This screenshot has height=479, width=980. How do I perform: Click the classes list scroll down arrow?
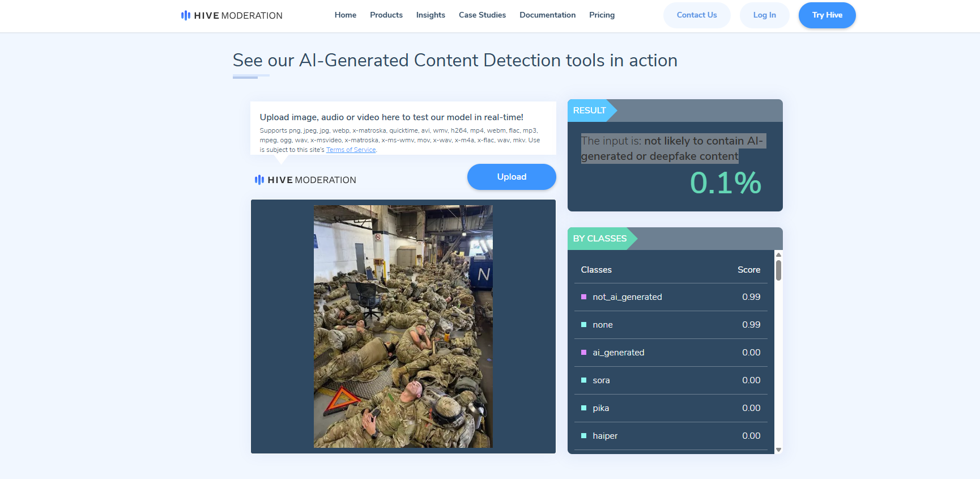coord(778,450)
